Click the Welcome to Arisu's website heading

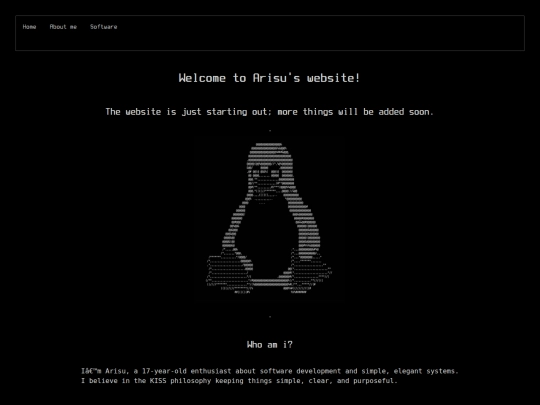click(270, 78)
